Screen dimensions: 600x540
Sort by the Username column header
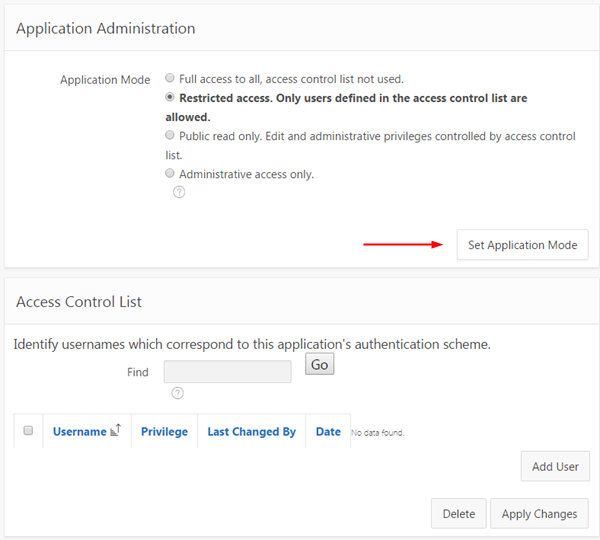click(x=79, y=432)
